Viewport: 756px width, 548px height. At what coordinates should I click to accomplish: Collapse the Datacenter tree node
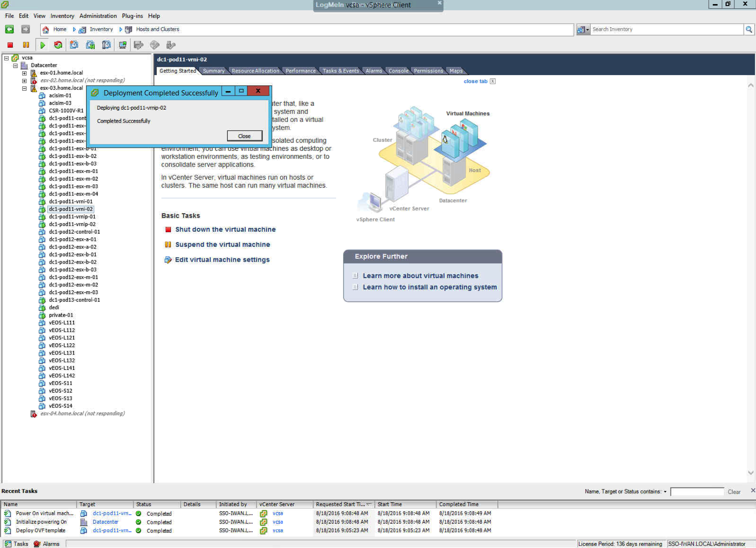[15, 66]
